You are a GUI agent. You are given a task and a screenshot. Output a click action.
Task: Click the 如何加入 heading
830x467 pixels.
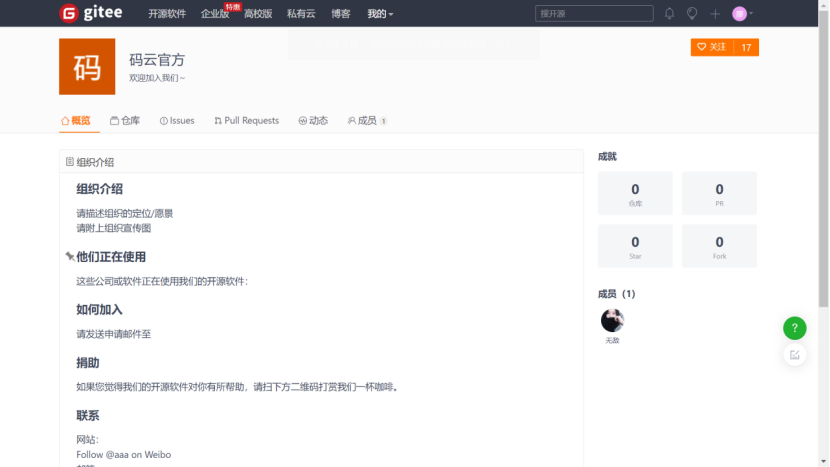100,310
